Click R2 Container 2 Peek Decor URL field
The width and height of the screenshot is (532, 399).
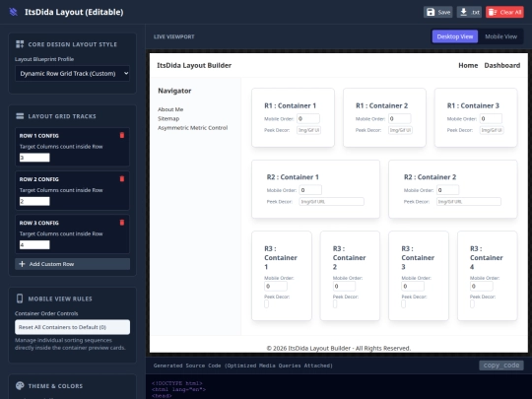[x=469, y=202]
